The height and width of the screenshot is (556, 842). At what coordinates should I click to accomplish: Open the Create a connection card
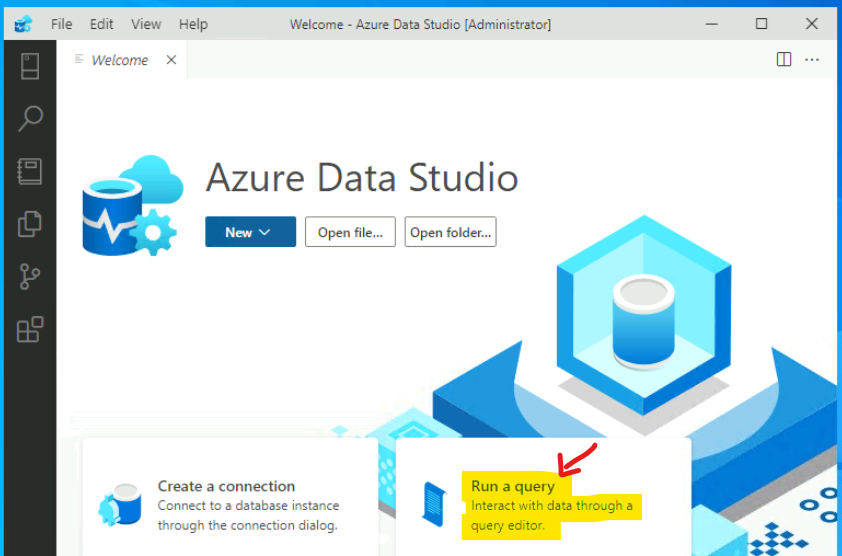[230, 497]
